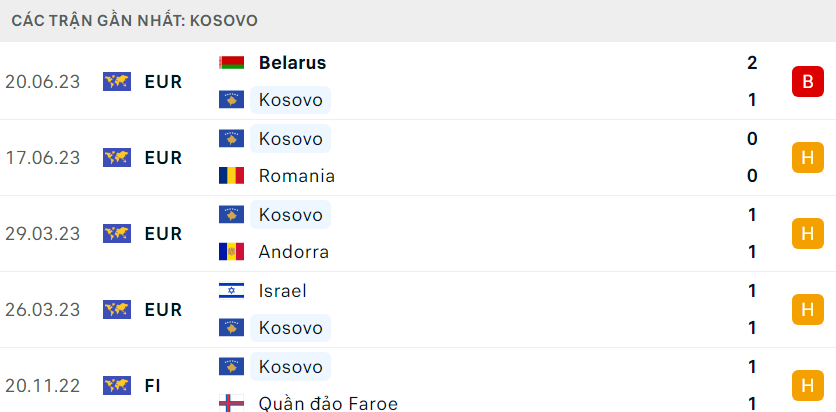Click the H badge for Andorra match
The height and width of the screenshot is (412, 836).
point(808,233)
